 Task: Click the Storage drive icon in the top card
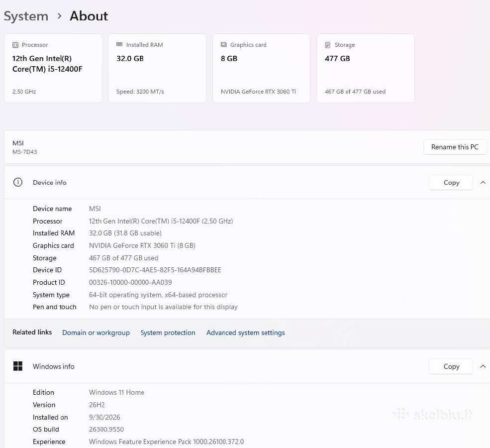point(327,45)
